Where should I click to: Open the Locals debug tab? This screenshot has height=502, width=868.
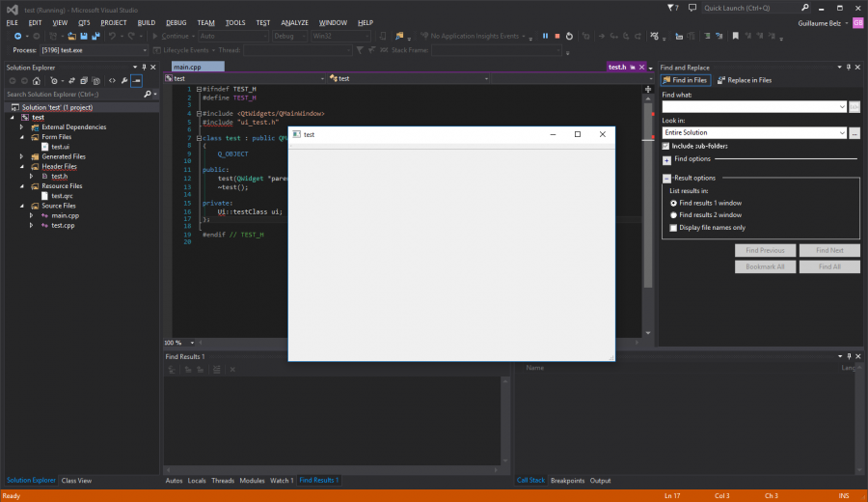pos(197,481)
